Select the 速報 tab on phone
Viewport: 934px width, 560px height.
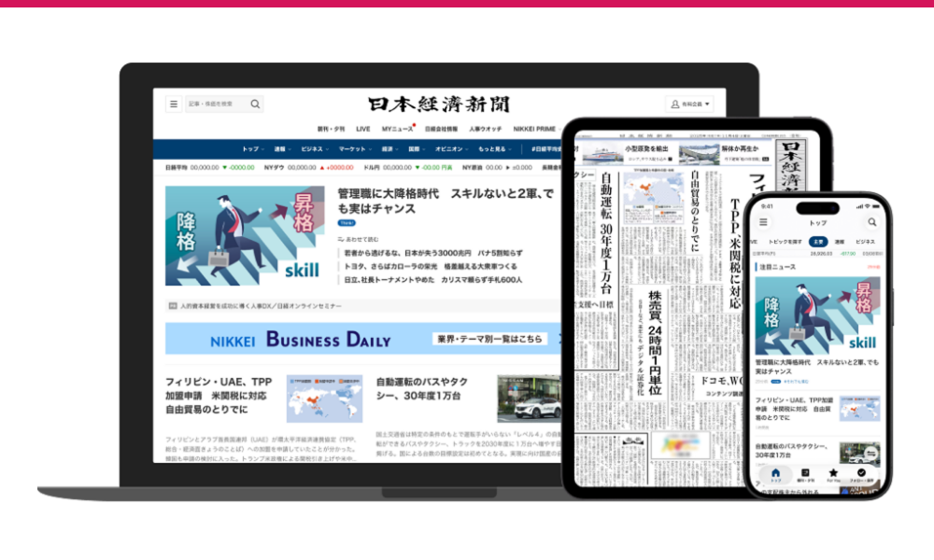click(840, 242)
